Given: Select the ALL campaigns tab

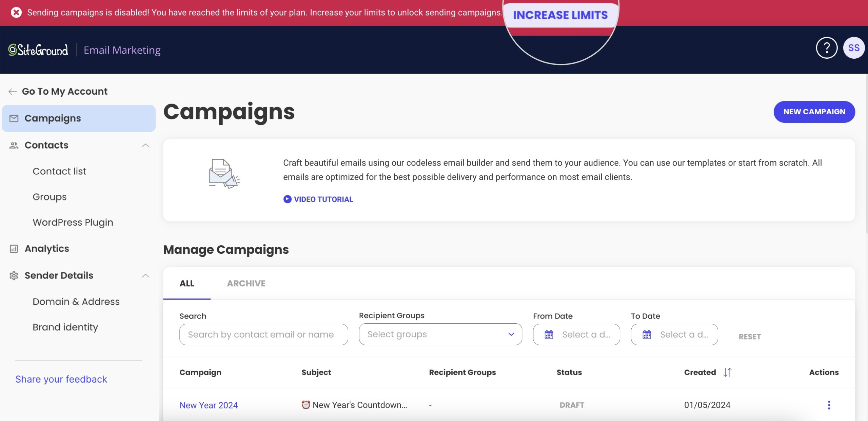Looking at the screenshot, I should click(x=186, y=283).
